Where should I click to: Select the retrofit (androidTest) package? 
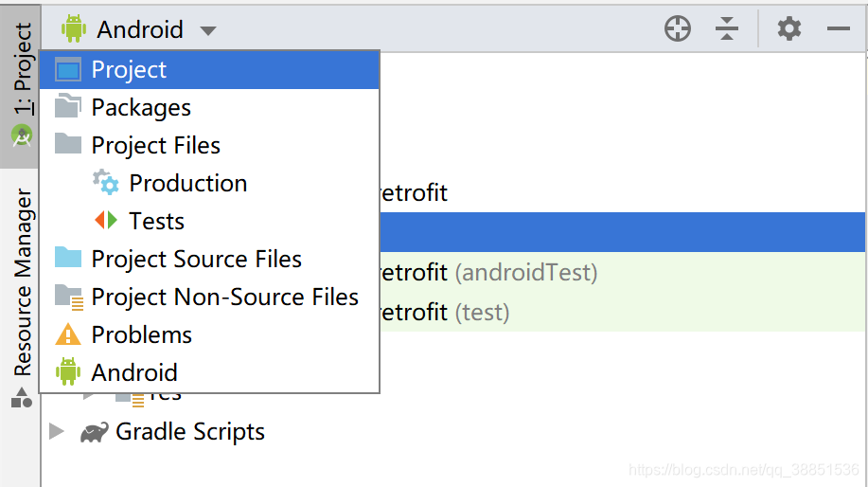(488, 273)
